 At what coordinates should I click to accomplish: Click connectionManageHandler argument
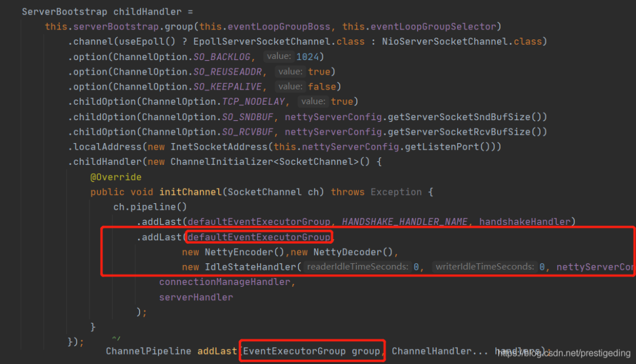click(224, 283)
